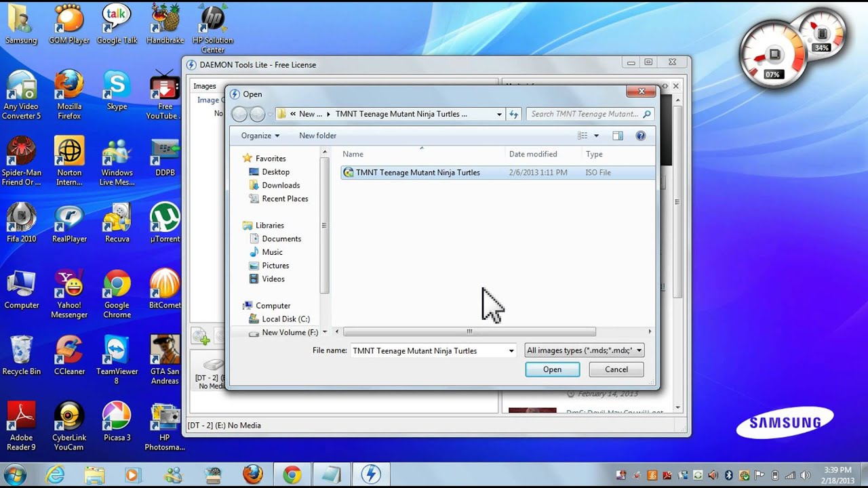Select Videos library in navigation pane
Image resolution: width=868 pixels, height=488 pixels.
[267, 279]
